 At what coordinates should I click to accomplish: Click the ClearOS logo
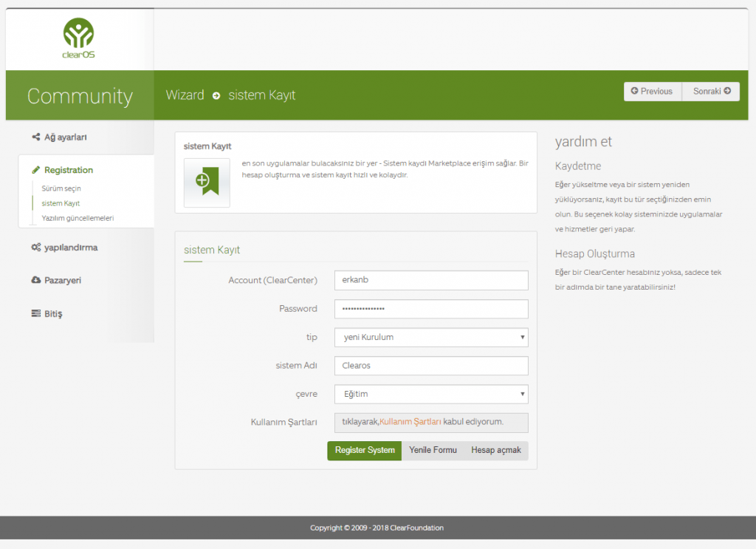[x=79, y=38]
